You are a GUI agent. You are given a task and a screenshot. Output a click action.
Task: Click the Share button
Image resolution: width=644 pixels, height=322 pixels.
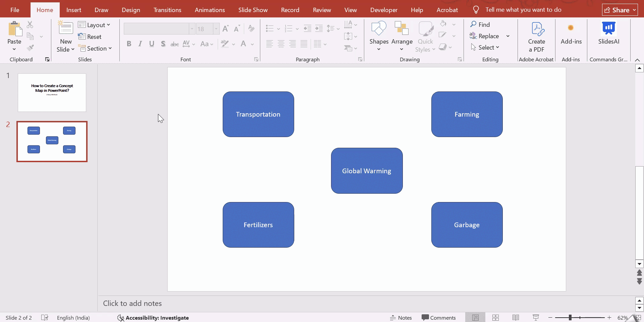point(620,10)
